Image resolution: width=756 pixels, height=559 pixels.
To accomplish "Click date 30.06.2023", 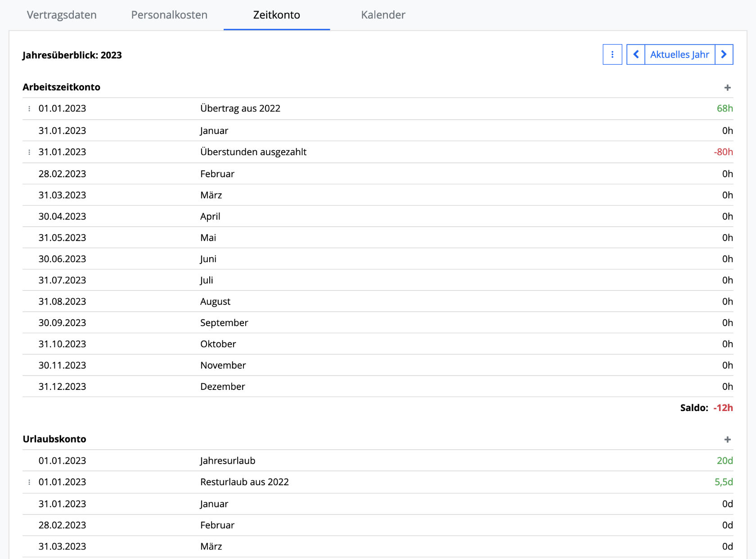I will pos(62,259).
